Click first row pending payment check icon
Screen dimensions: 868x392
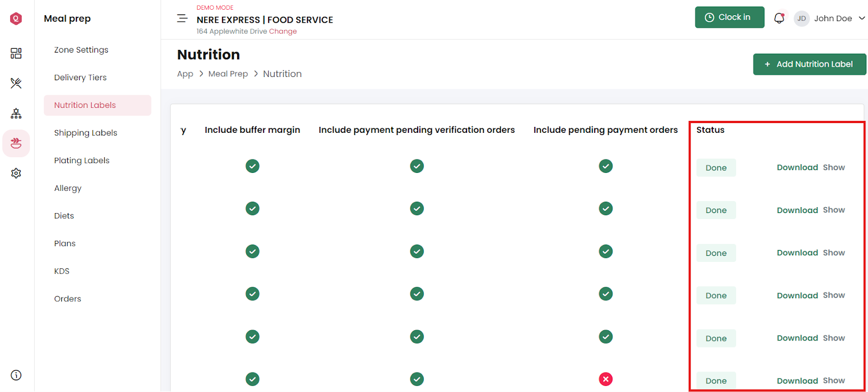pyautogui.click(x=606, y=166)
